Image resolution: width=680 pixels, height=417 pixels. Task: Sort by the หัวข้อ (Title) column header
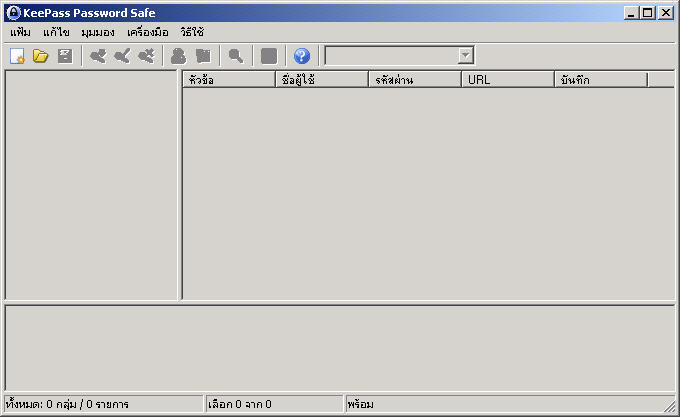coord(228,80)
